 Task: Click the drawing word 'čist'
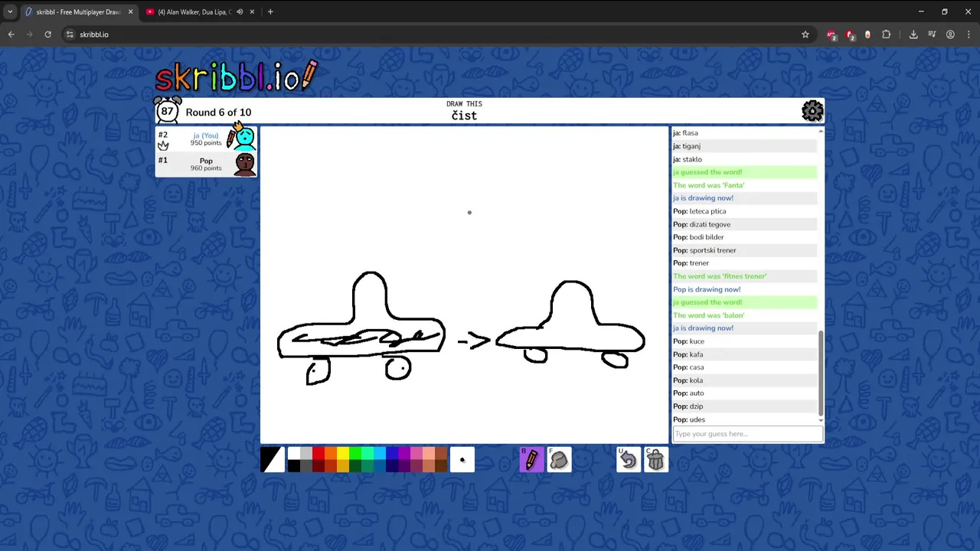tap(464, 116)
